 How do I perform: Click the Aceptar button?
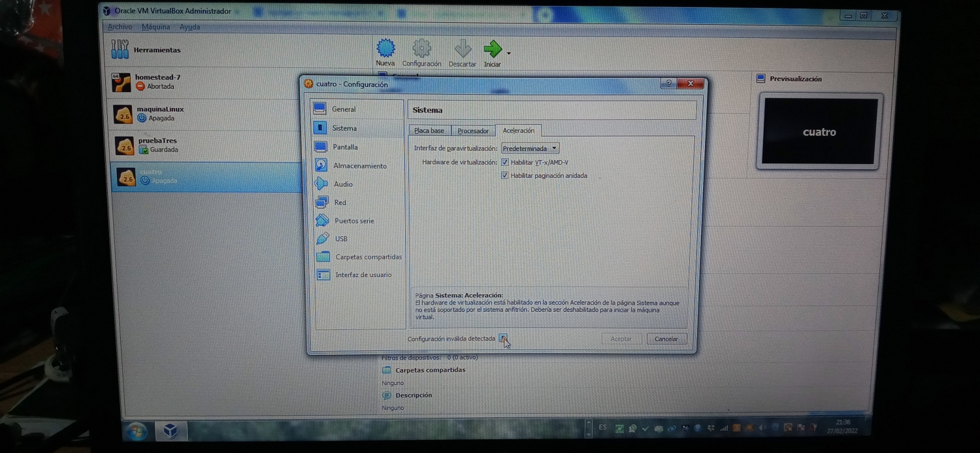[621, 339]
